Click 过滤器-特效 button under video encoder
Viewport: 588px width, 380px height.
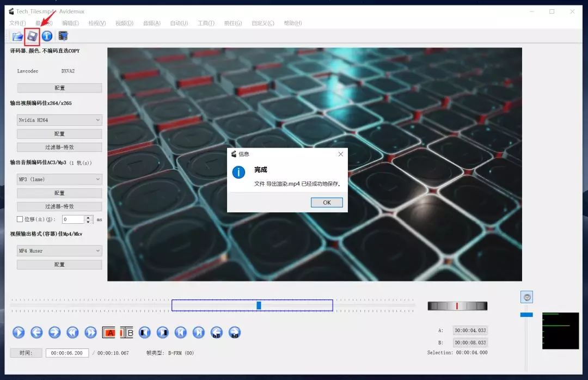tap(60, 147)
